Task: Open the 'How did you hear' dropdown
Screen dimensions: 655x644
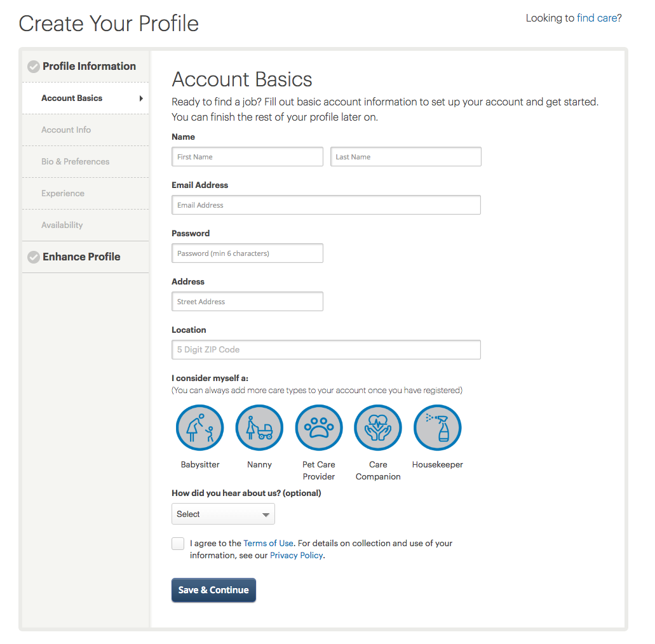Action: point(223,514)
